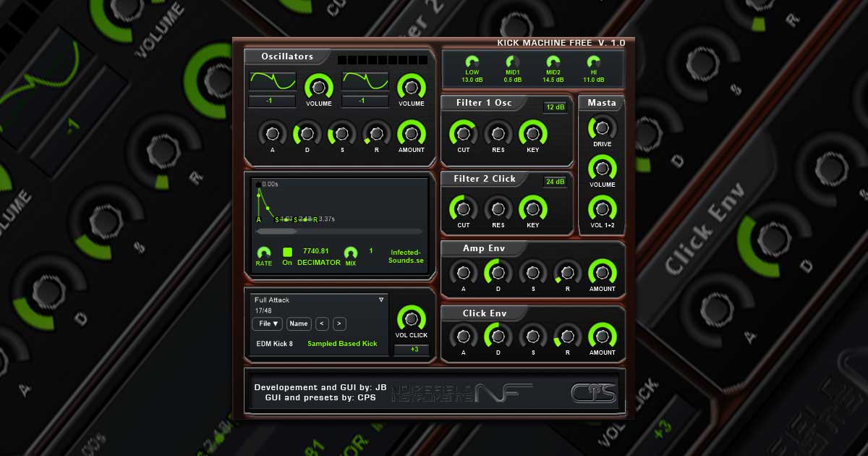Click the Amp Env S knob
Image resolution: width=868 pixels, height=456 pixels.
[532, 272]
